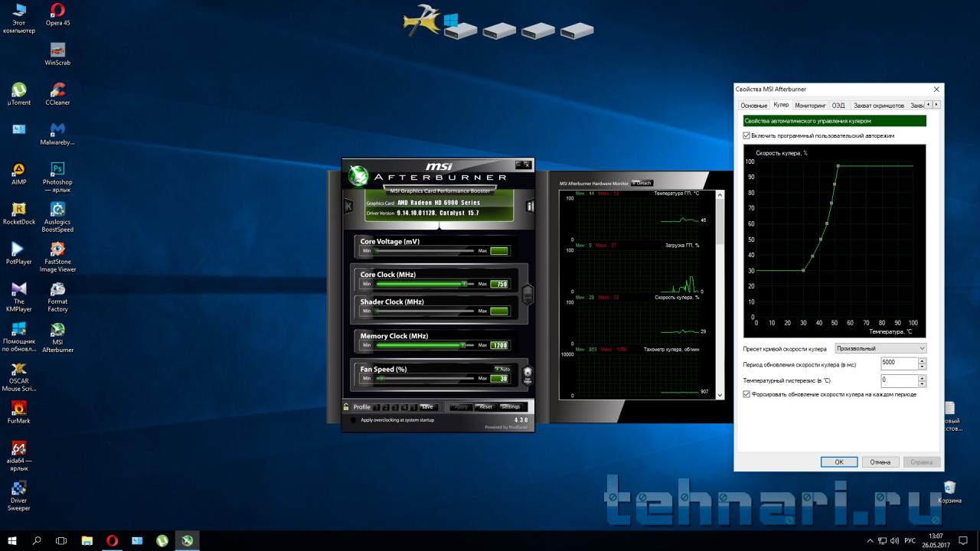Uncheck Форсировать обновление скорости кулера checkbox
This screenshot has height=551, width=980.
coord(746,394)
